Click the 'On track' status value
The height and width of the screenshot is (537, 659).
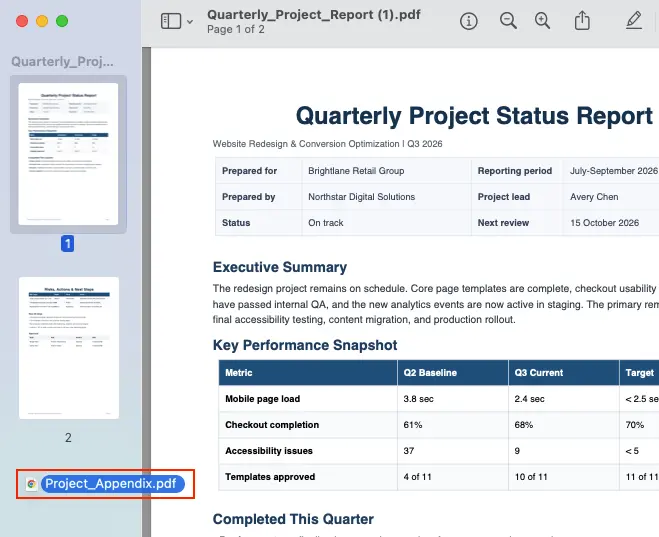[326, 223]
